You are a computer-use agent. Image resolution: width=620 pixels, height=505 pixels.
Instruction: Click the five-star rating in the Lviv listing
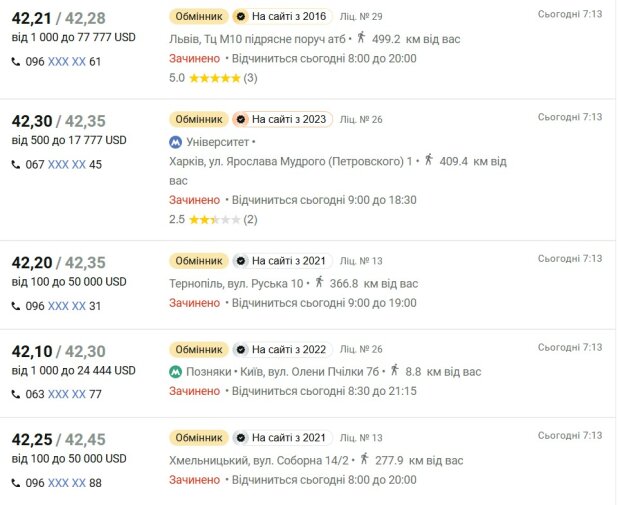[215, 78]
